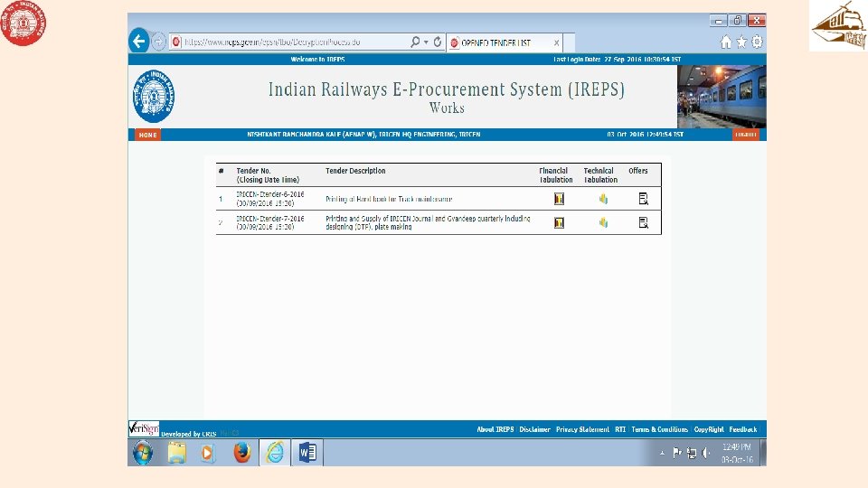Click the Last Login Date text
868x488 pixels.
point(617,60)
